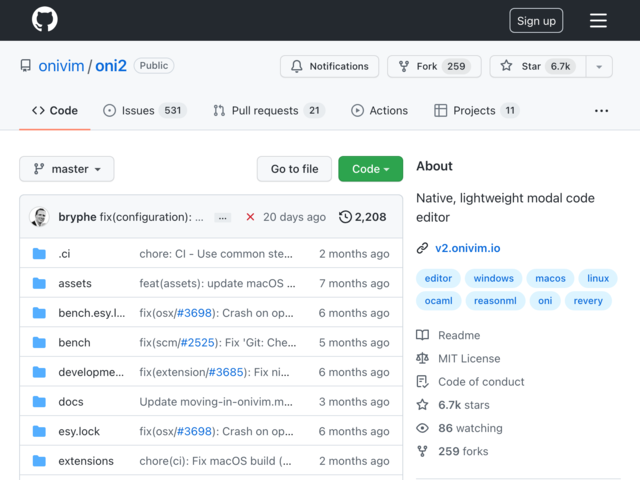Fork the repository via Fork button
Viewport: 640px width, 480px height.
tap(434, 66)
